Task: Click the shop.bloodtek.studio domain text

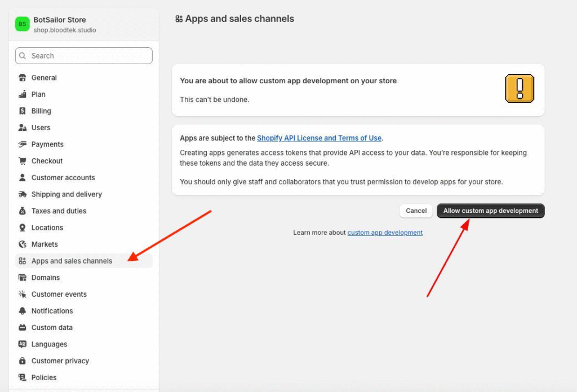Action: coord(65,30)
